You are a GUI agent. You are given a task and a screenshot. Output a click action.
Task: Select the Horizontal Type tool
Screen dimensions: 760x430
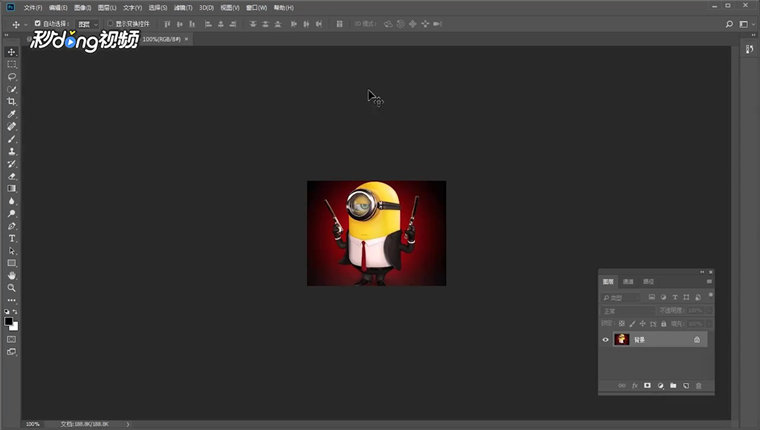coord(12,239)
